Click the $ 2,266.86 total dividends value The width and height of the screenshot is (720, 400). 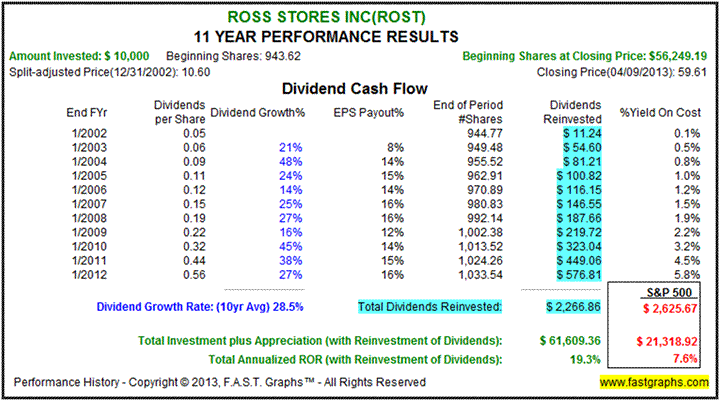(573, 307)
